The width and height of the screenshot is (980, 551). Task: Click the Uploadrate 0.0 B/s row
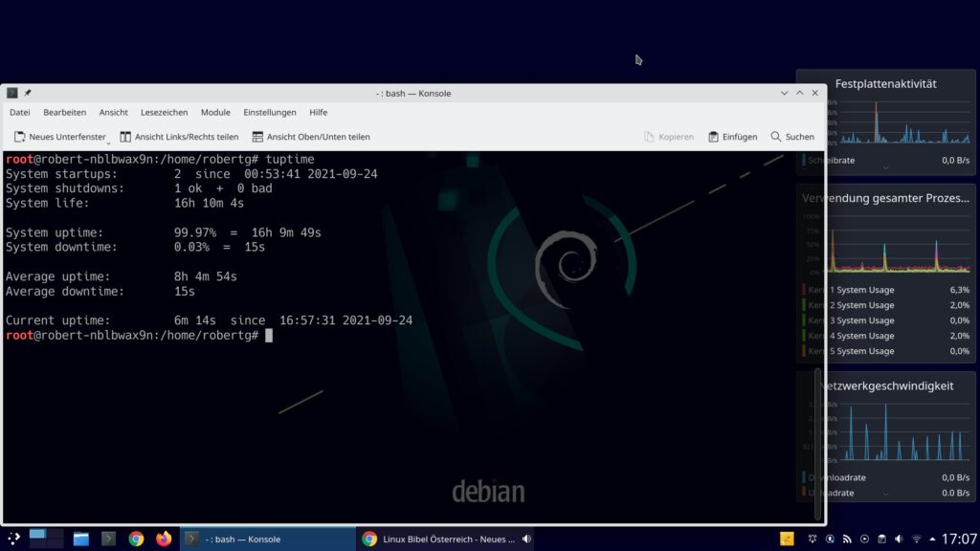[885, 493]
